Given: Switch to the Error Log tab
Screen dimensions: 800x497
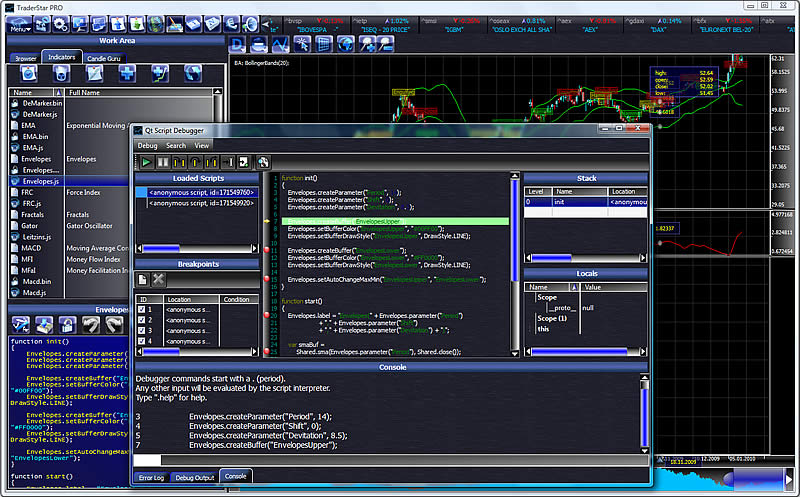Looking at the screenshot, I should coord(152,478).
